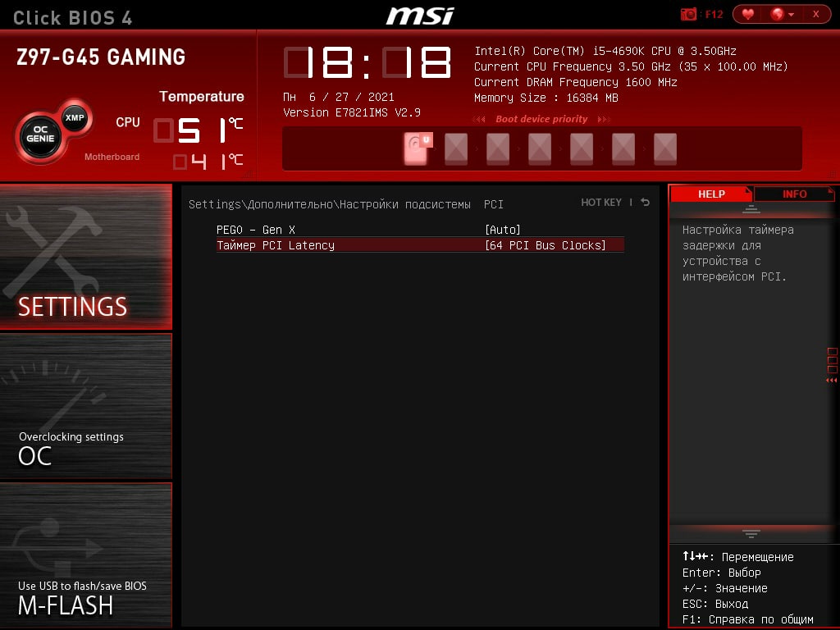
Task: Take a screenshot with the F12 camera icon
Action: [x=688, y=14]
